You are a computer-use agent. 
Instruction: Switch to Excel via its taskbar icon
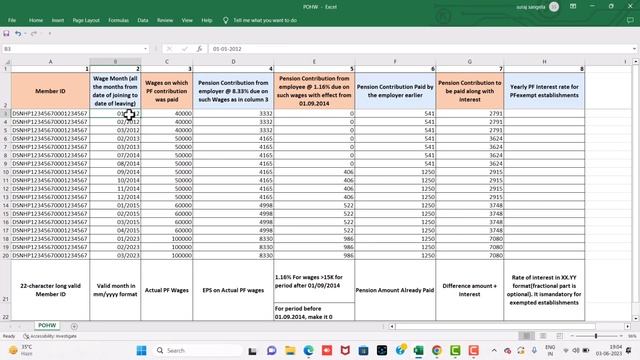point(418,350)
